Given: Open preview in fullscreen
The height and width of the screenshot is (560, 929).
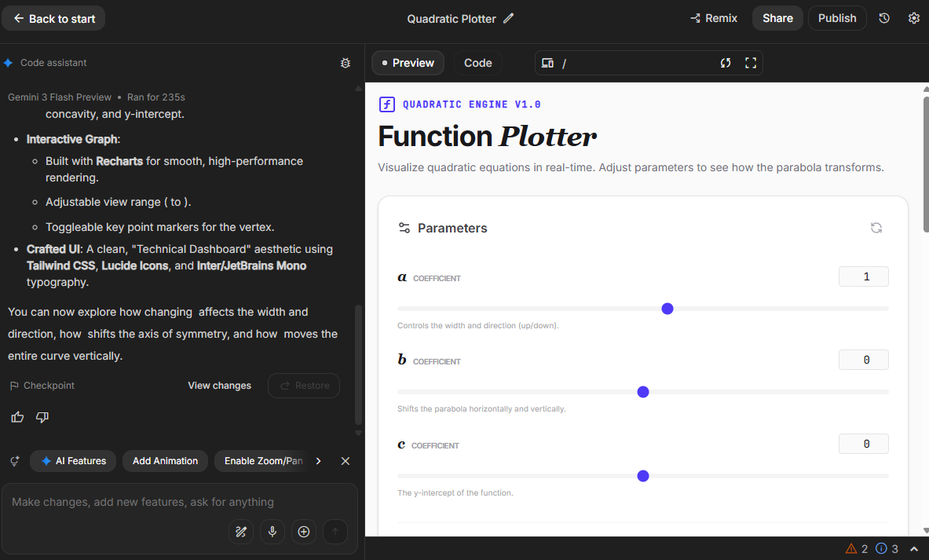Looking at the screenshot, I should point(751,63).
